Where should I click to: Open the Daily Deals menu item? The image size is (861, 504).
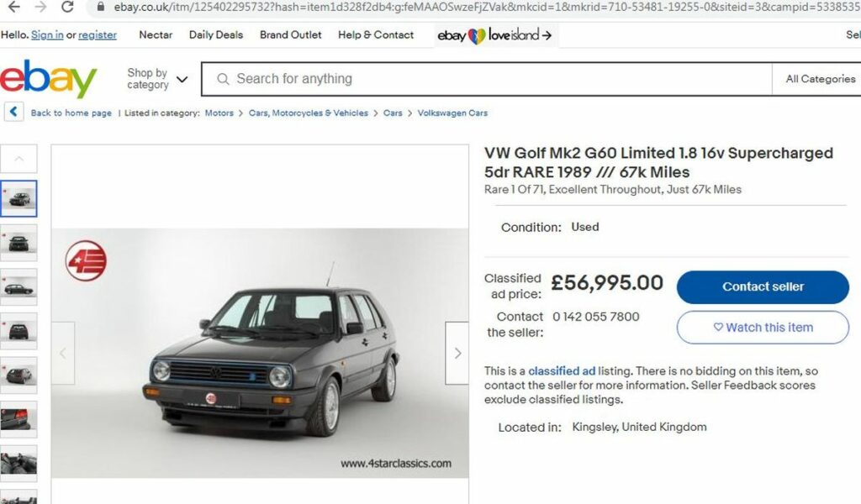pos(216,35)
